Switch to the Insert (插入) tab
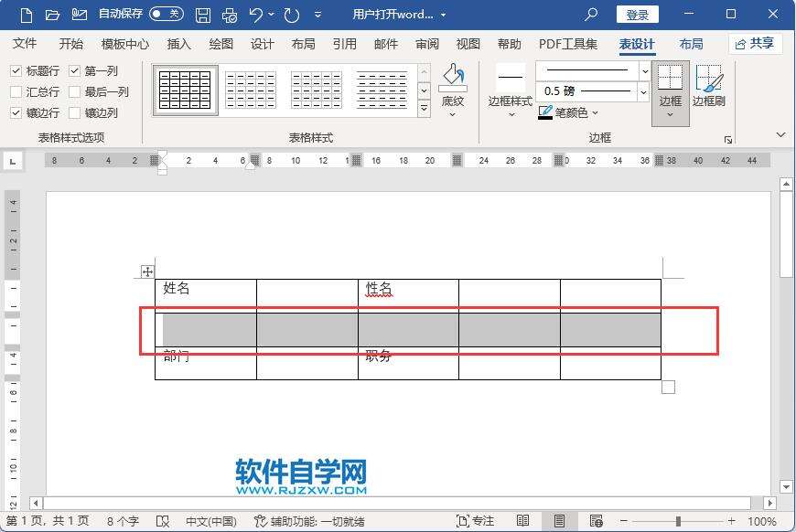 [179, 44]
